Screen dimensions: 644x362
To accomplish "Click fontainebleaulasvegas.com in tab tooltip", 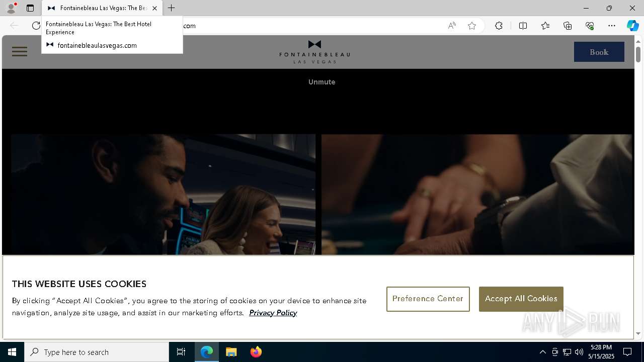I will click(x=97, y=45).
